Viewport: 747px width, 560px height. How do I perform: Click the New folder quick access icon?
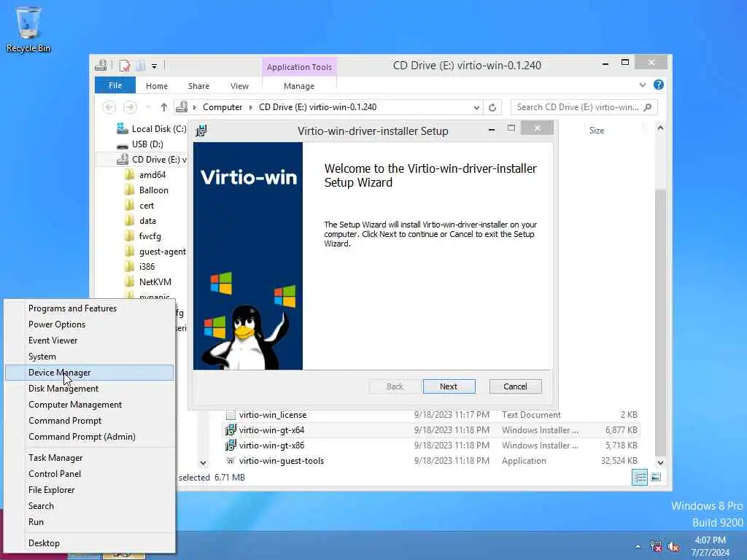click(x=140, y=65)
